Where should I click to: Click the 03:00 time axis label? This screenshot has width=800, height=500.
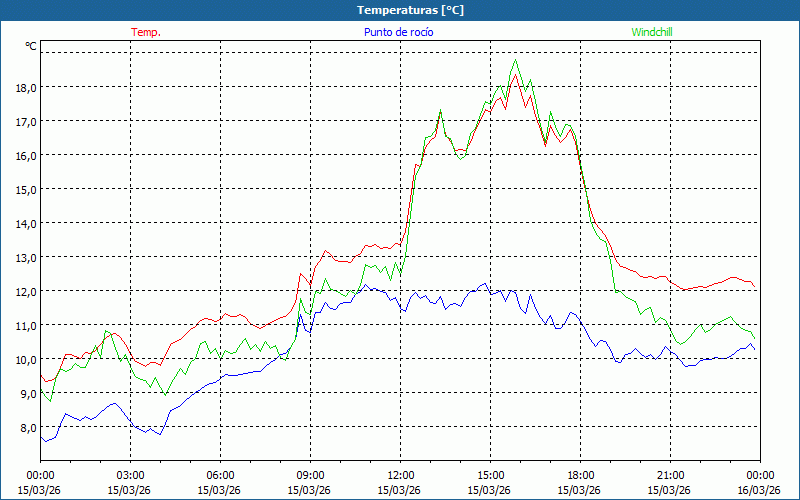[130, 475]
